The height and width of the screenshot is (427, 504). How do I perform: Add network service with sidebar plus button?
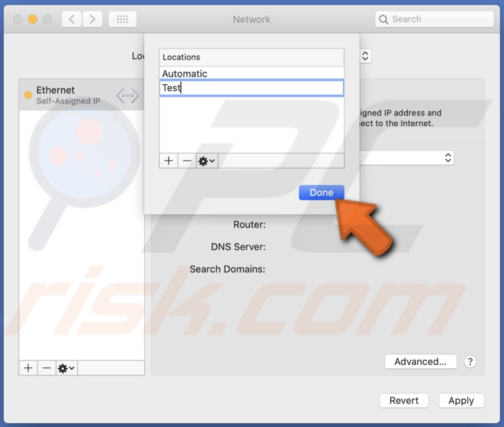(28, 368)
